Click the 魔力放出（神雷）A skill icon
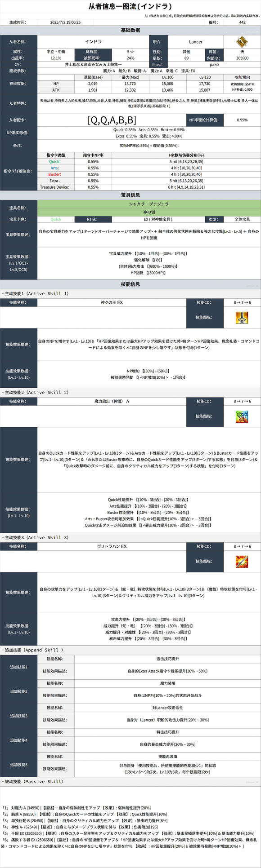261x868 pixels. click(242, 416)
